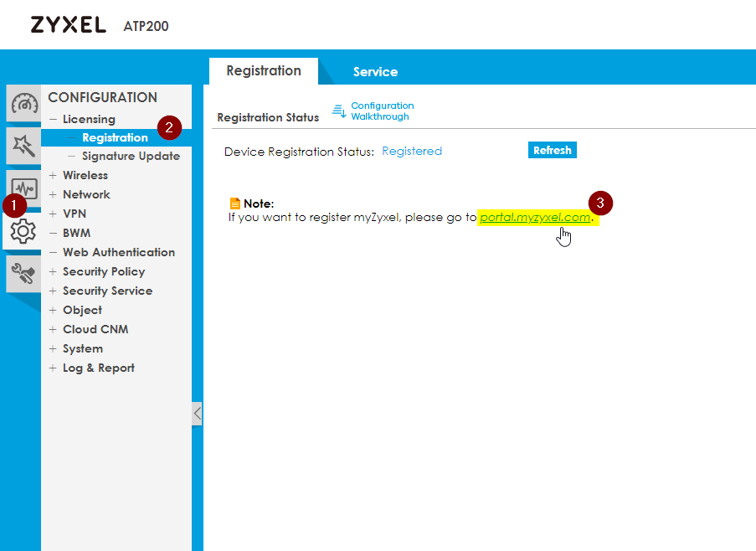Expand the Cloud CNM menu
The width and height of the screenshot is (756, 551).
coord(53,330)
